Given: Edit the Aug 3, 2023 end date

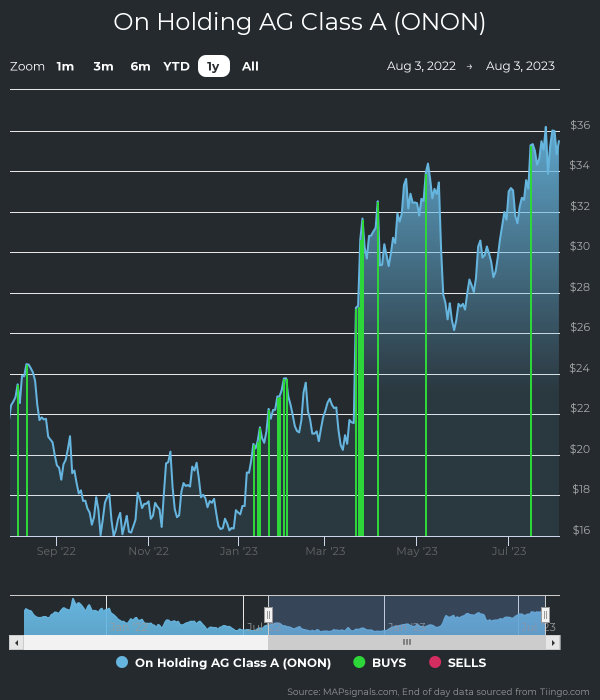Looking at the screenshot, I should coord(520,66).
